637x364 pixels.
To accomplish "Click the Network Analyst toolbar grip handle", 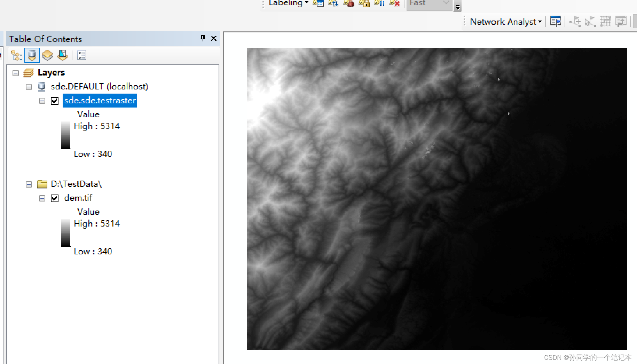I will pos(464,22).
